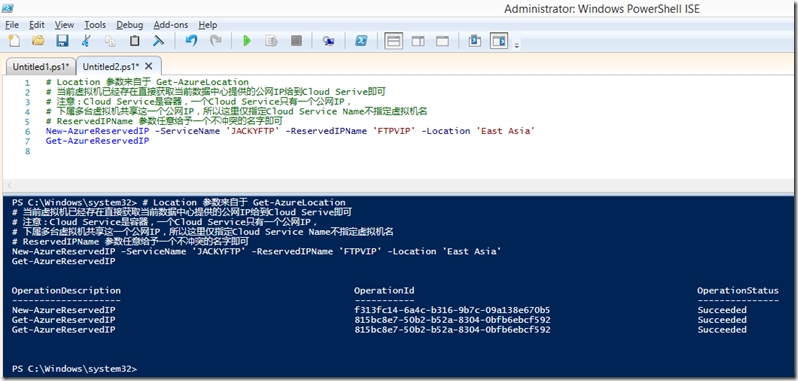The width and height of the screenshot is (798, 381).
Task: Click script line 7 Get-AzureReservedIP
Action: 97,141
